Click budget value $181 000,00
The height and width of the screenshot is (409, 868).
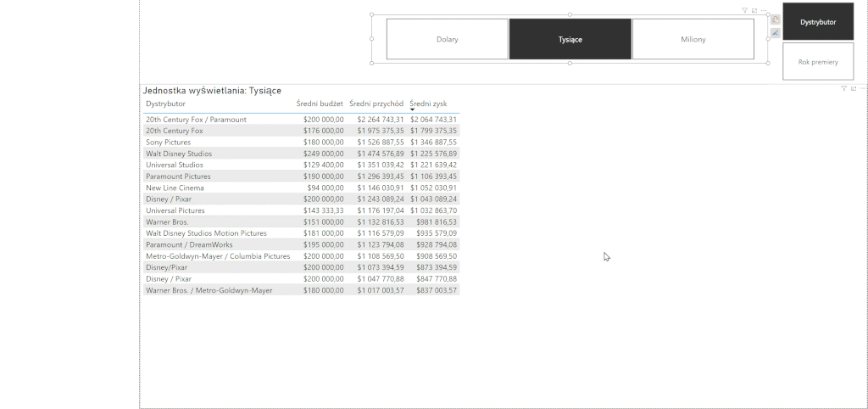coord(323,233)
